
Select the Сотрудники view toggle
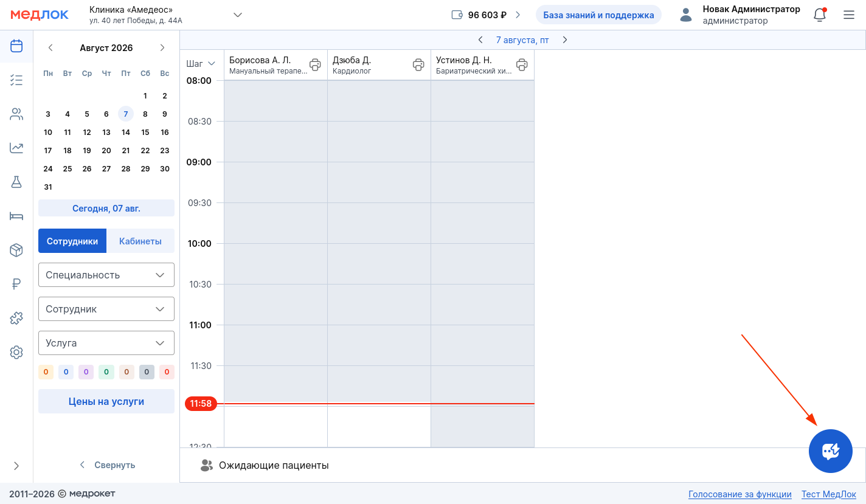(72, 241)
